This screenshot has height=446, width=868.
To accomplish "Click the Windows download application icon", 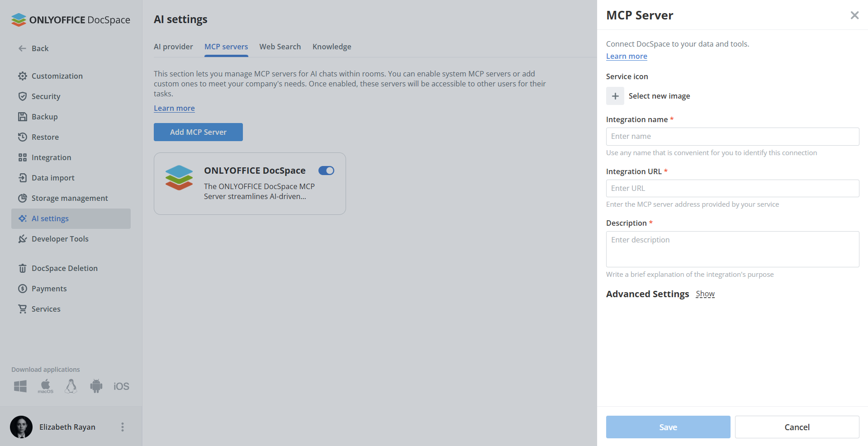I will (x=20, y=386).
